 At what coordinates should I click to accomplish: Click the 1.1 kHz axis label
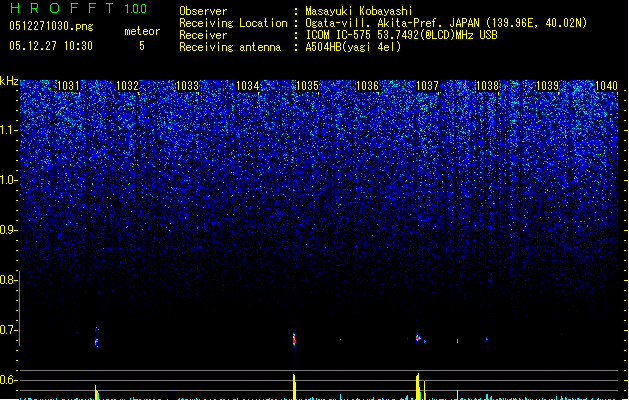coord(8,130)
